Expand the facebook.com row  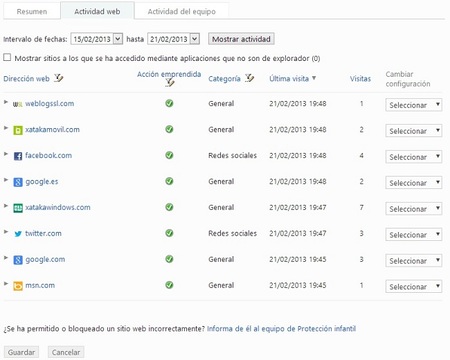[x=6, y=154]
